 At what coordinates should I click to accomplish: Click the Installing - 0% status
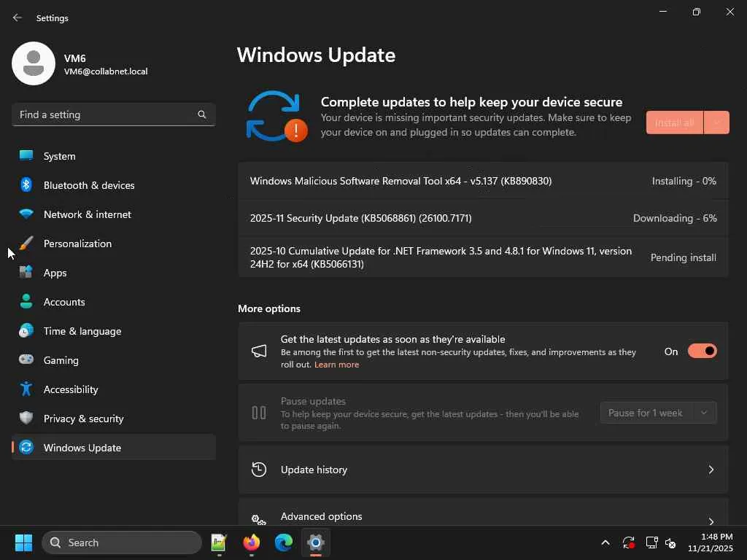684,181
